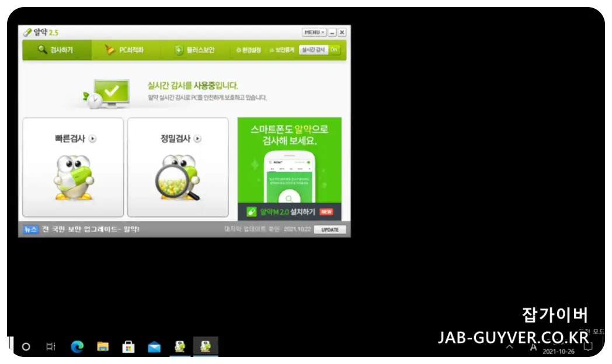Click 마지막 업데이트 확인 date text
Screen dimensions: 612x364
(267, 229)
